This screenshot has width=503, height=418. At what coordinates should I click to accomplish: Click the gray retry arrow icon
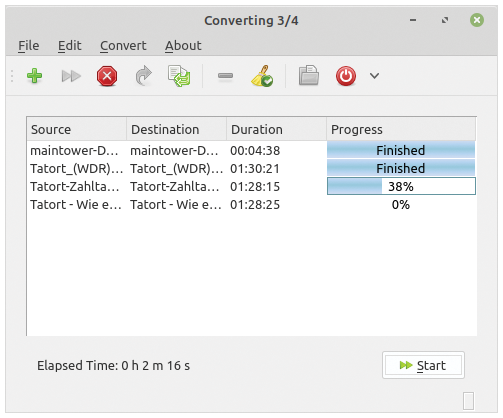[x=143, y=76]
